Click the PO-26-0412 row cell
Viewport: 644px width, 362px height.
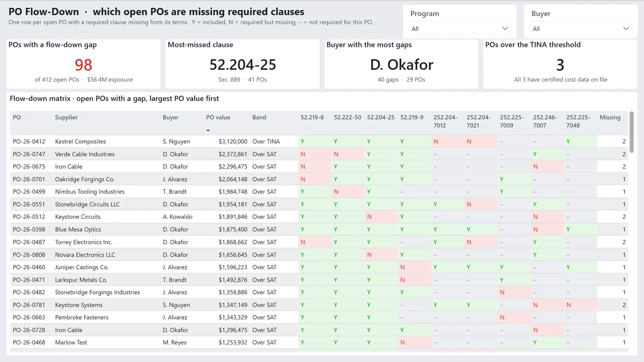pyautogui.click(x=29, y=142)
